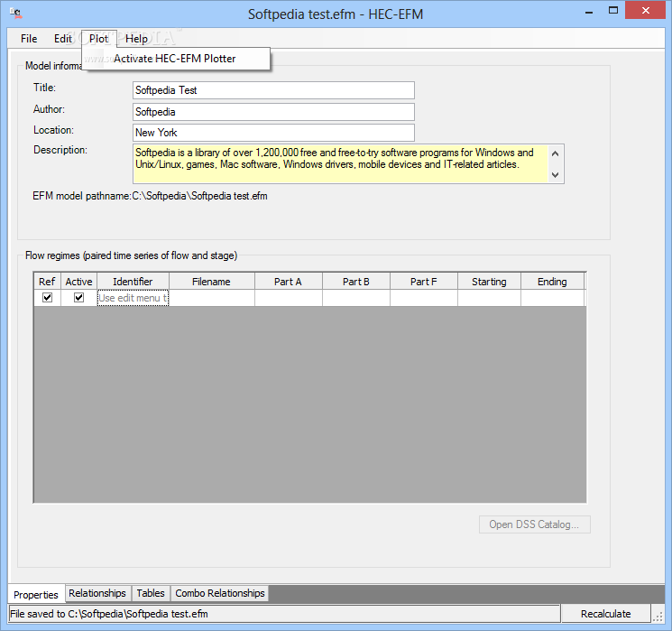Toggle the Active checkbox in first row
Screen dimensions: 672x631
click(x=78, y=297)
